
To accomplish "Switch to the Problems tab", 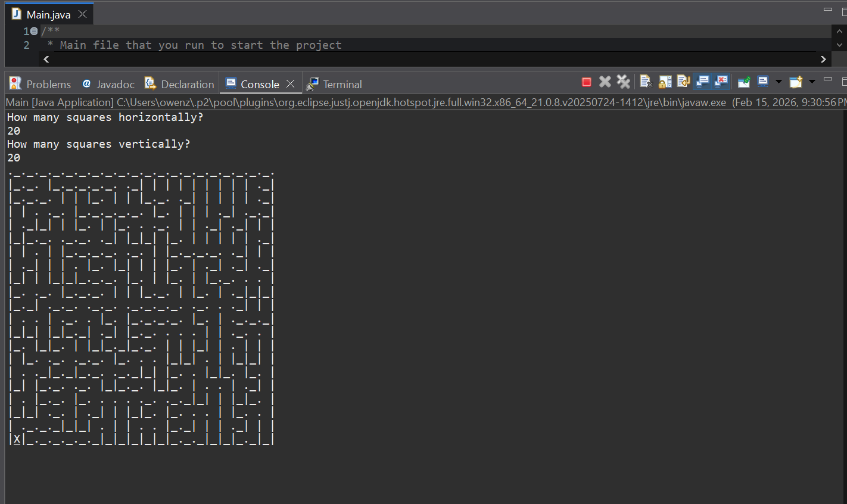I will pos(41,84).
